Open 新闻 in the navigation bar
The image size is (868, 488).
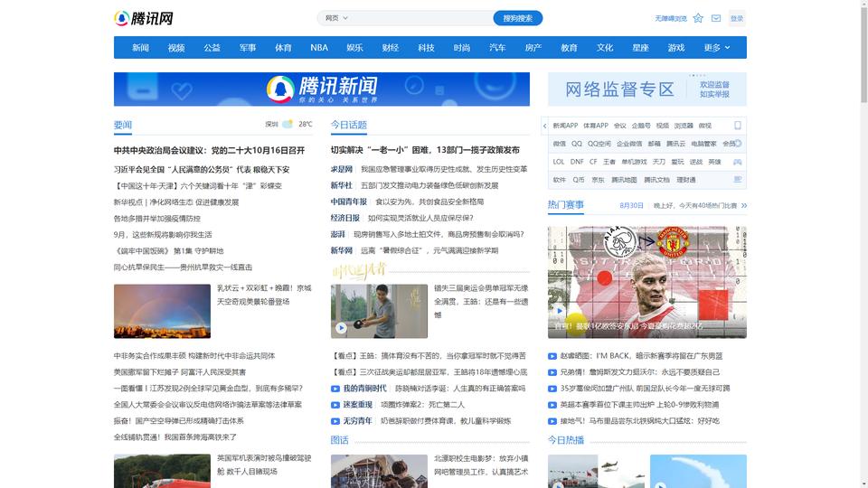coord(141,48)
